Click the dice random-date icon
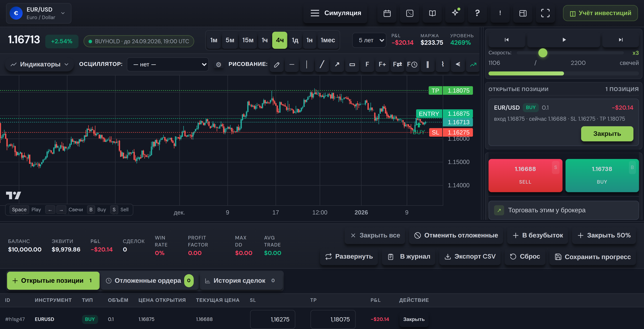The width and height of the screenshot is (644, 329). coord(410,13)
